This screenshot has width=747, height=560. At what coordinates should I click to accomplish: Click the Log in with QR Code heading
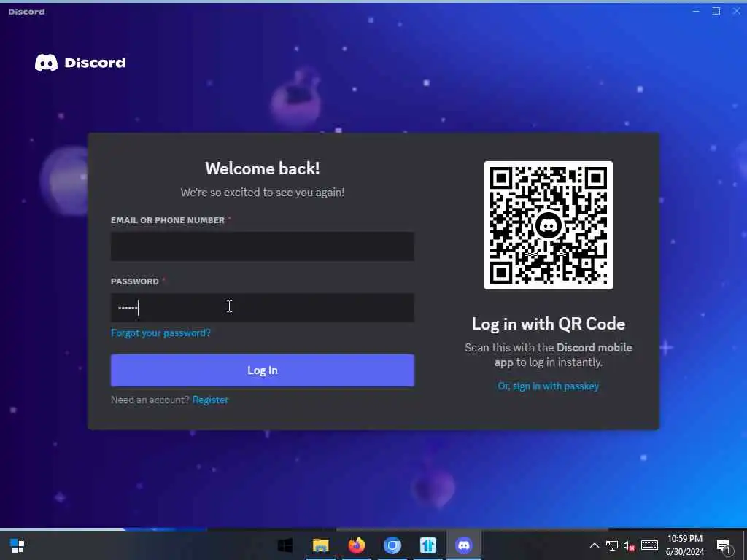pos(549,324)
